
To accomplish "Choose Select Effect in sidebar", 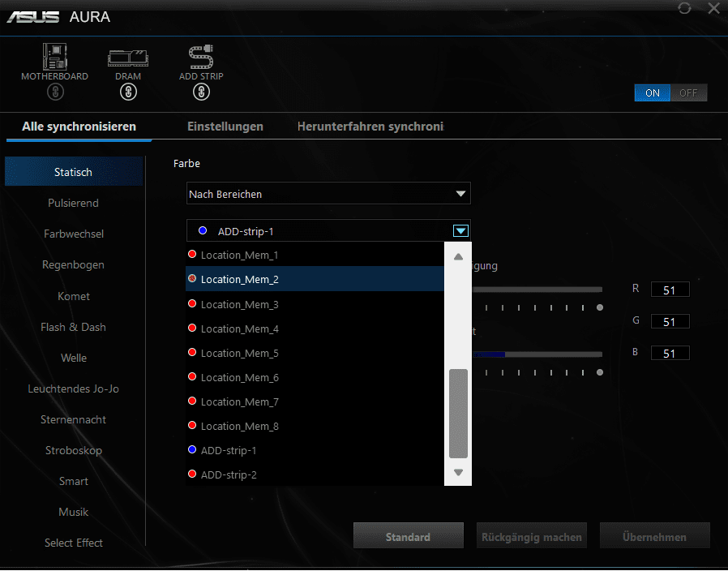I will [73, 543].
